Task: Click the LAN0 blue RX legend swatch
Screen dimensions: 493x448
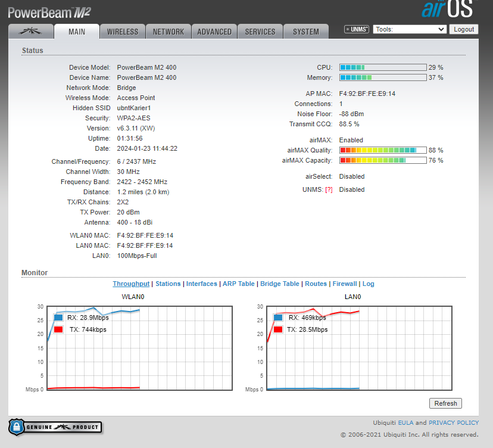Action: (278, 318)
